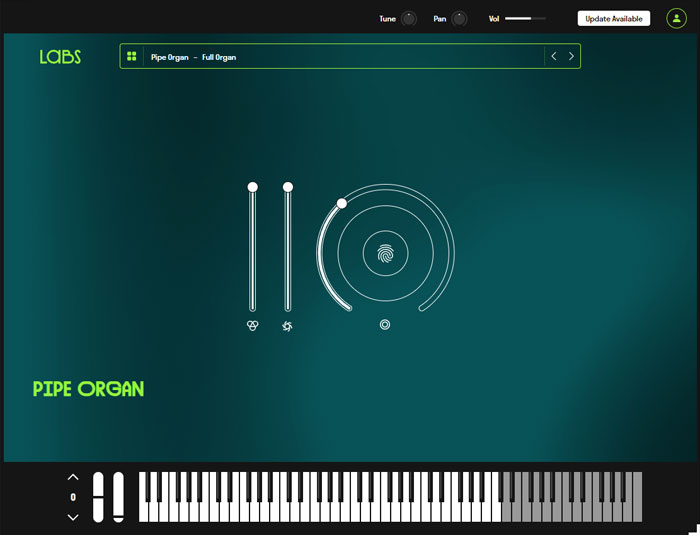Click the Pan label
The height and width of the screenshot is (535, 700).
[x=440, y=19]
